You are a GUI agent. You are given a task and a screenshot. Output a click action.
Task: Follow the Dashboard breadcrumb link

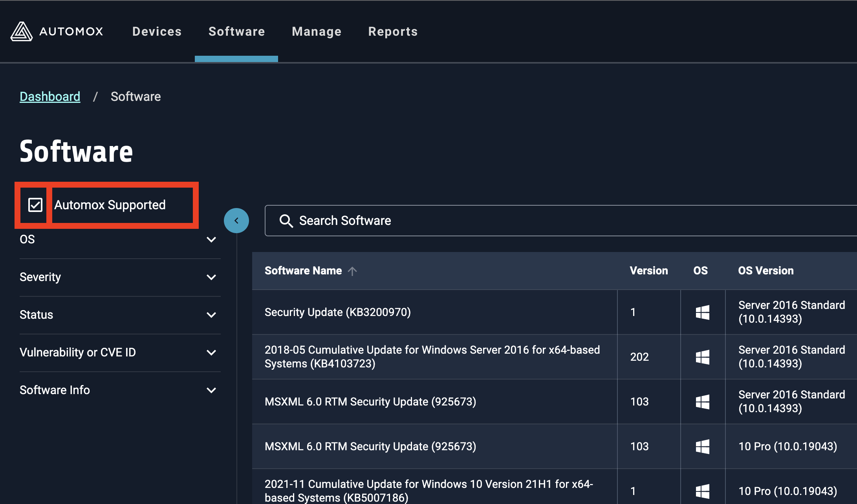(50, 97)
